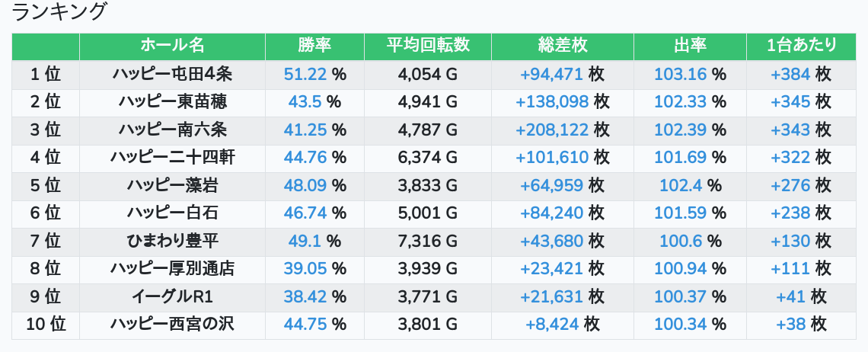Click the ハッピー二十四軒 hall name

172,158
